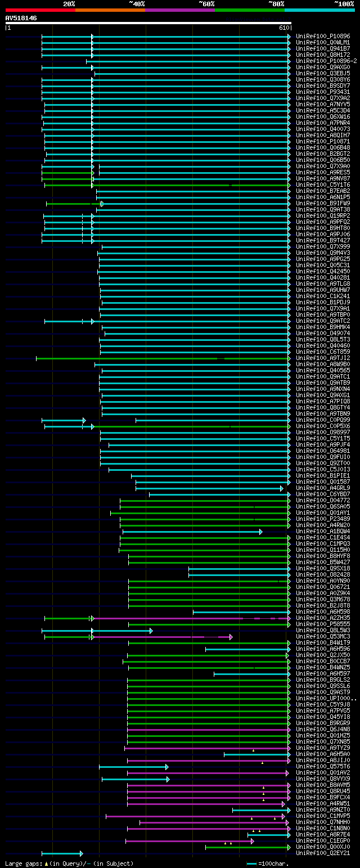360x868 pixels.
Task: Select label UniRef100_A5C3D4
Action: point(323,111)
